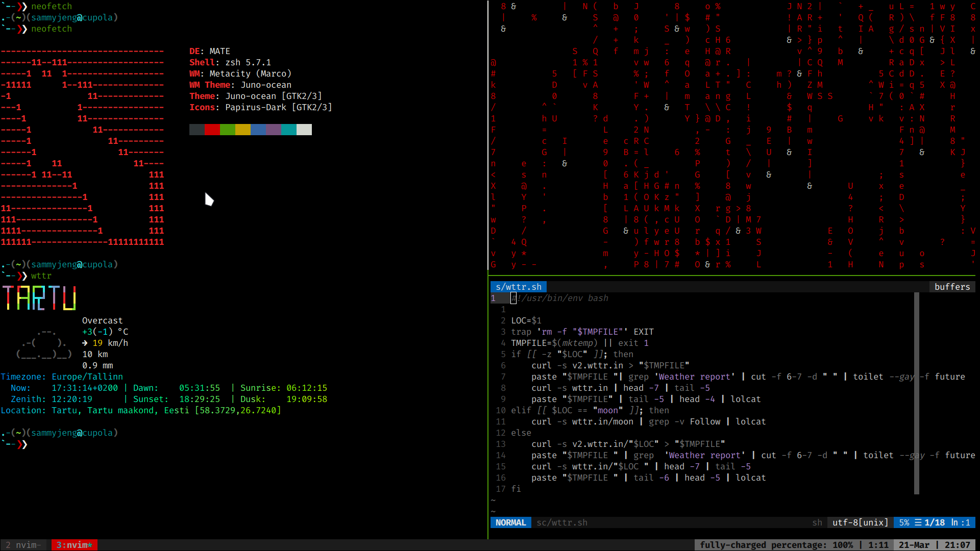Viewport: 980px width, 551px height.
Task: Click the sh filetype indicator
Action: pyautogui.click(x=817, y=522)
